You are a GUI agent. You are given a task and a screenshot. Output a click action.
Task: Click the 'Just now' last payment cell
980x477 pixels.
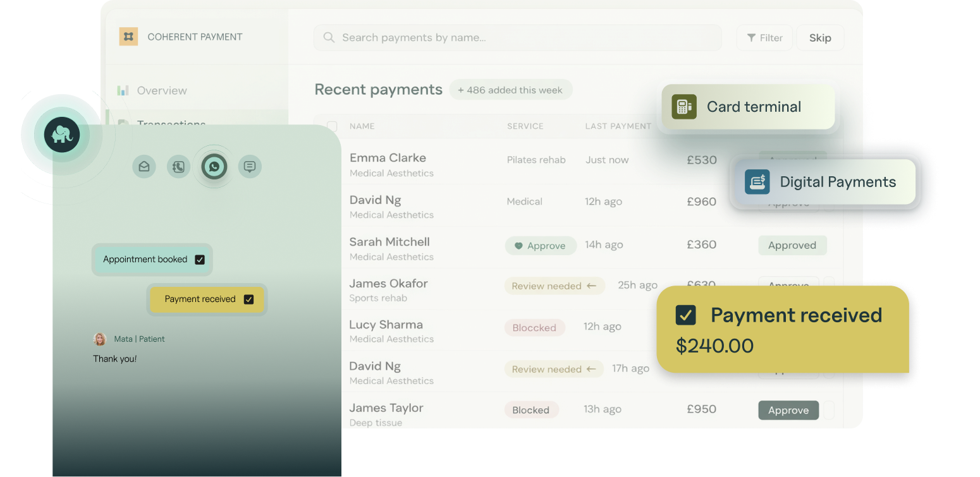click(607, 160)
